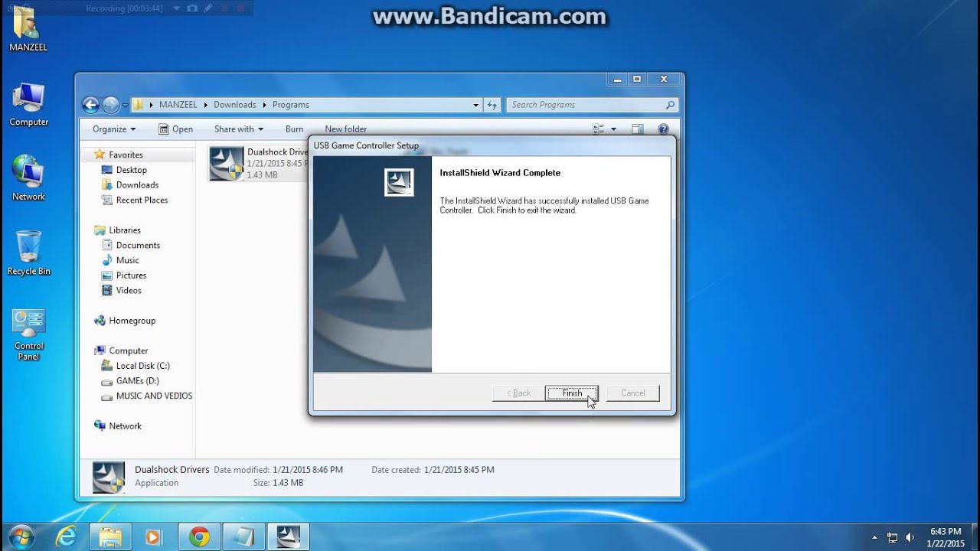Open the media player taskbar icon
980x551 pixels.
click(154, 537)
